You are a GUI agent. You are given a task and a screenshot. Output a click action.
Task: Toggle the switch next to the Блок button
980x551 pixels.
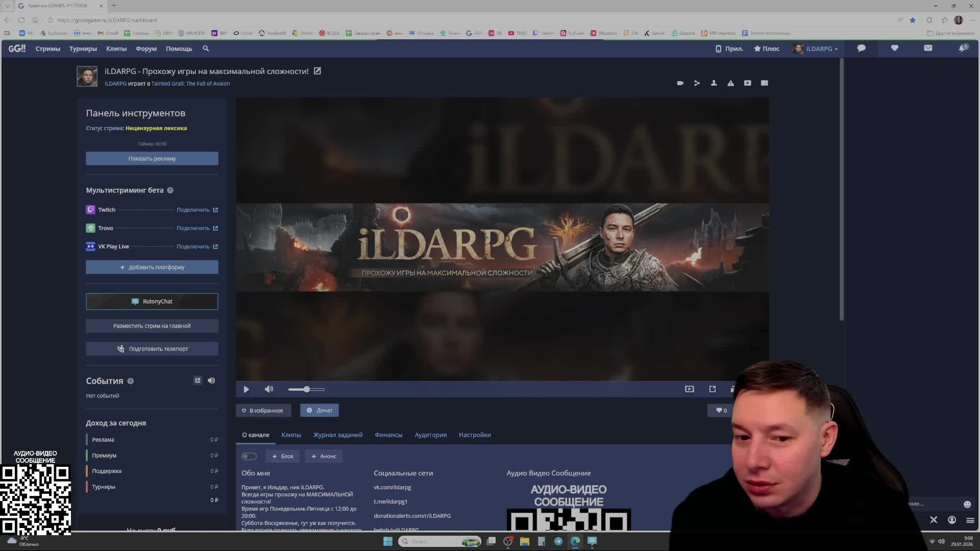tap(249, 457)
